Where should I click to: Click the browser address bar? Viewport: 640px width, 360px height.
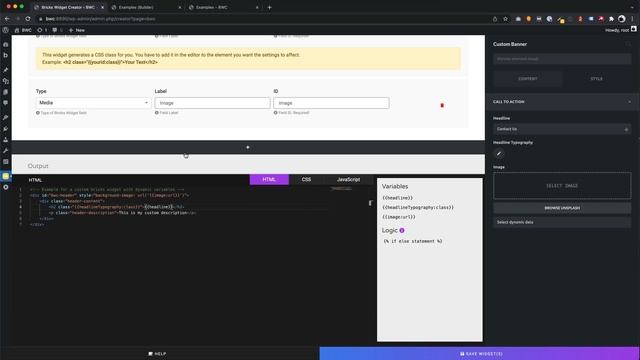pos(261,19)
